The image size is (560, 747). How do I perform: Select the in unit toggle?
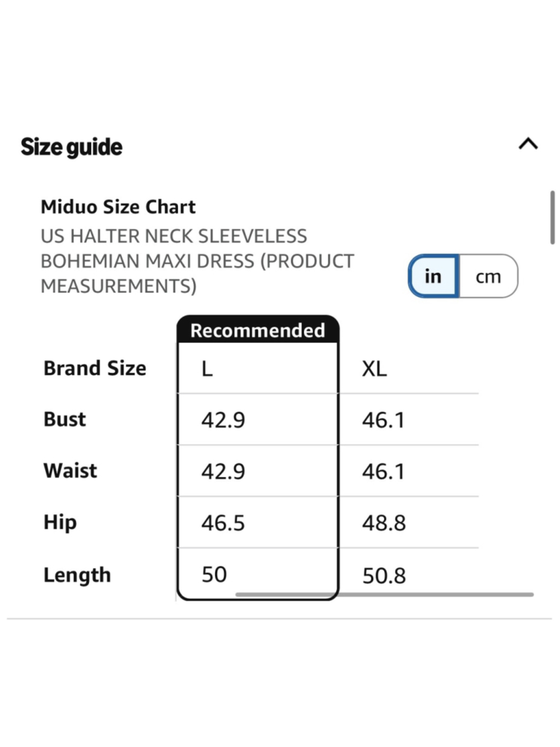[433, 276]
